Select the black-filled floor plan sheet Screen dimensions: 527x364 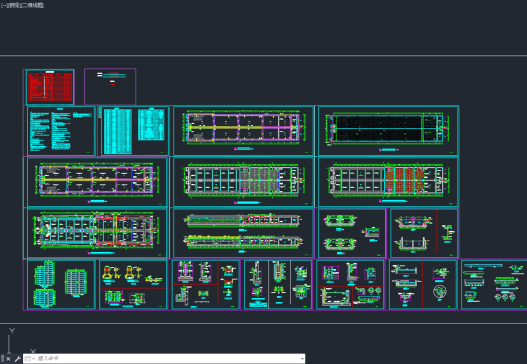[x=388, y=130]
